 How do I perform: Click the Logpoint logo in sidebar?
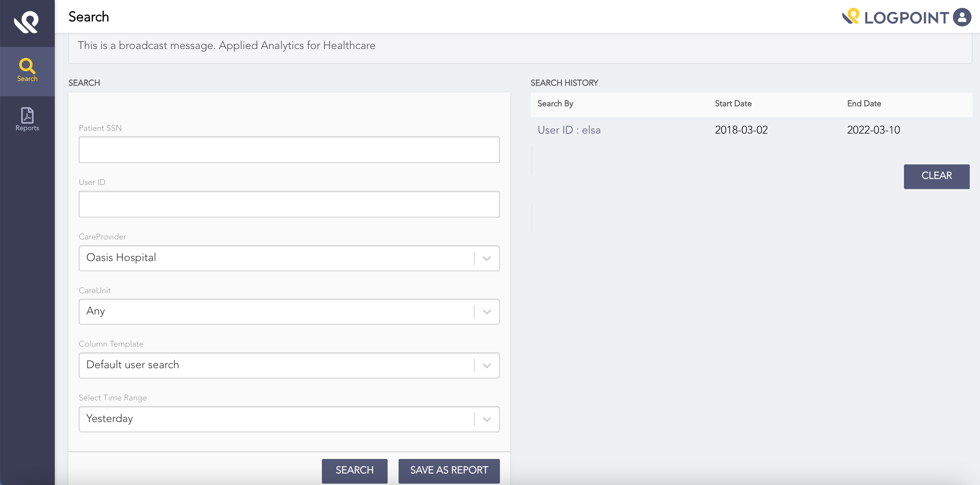27,22
